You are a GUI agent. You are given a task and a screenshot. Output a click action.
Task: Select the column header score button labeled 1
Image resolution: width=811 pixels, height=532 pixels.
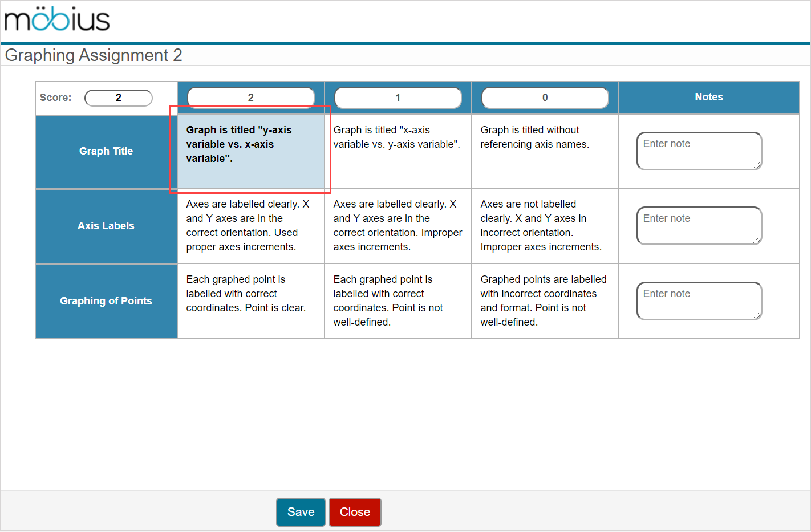(x=398, y=97)
